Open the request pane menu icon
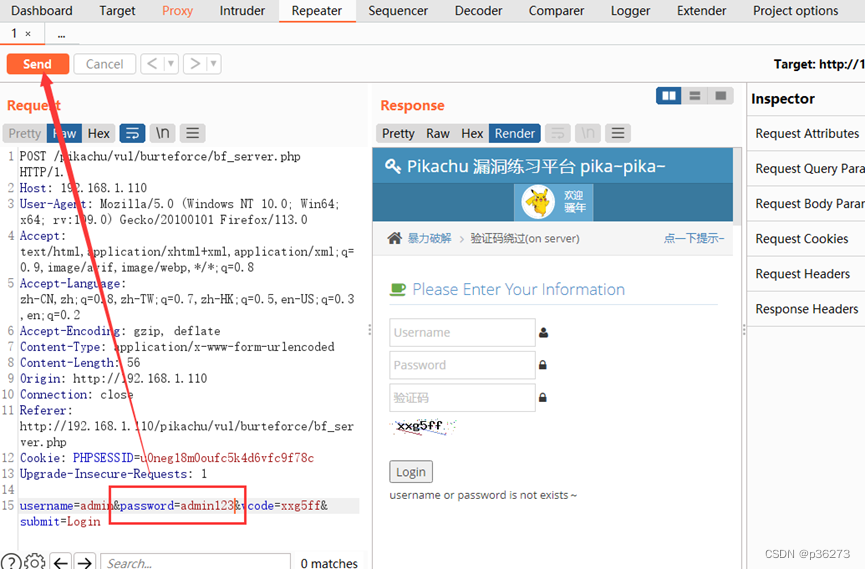 coord(193,133)
